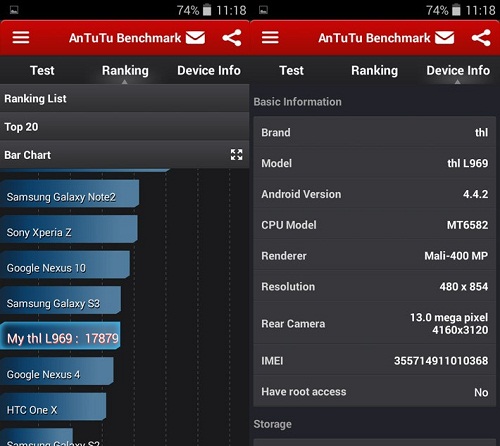Select My thl L969 score bar

click(60, 336)
